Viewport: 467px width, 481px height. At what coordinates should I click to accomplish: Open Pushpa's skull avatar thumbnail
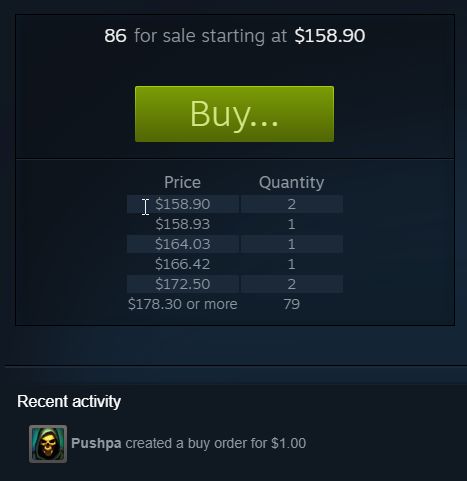[x=48, y=444]
